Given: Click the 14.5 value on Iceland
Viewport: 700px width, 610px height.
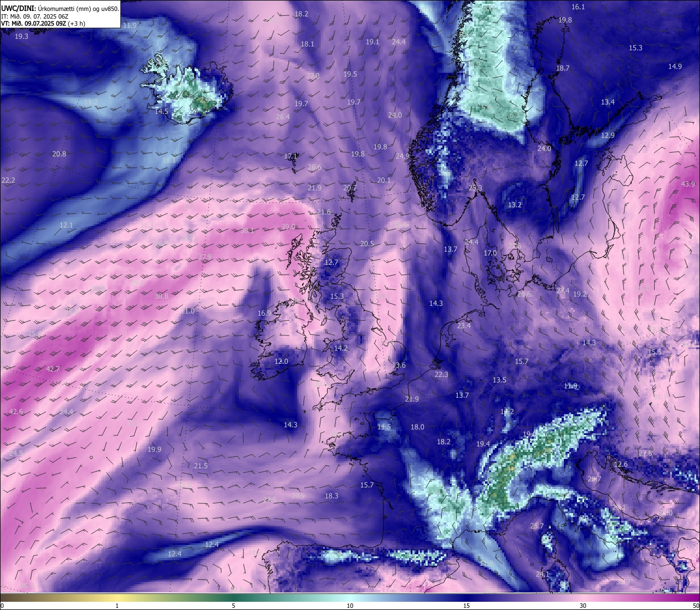Looking at the screenshot, I should (x=162, y=111).
